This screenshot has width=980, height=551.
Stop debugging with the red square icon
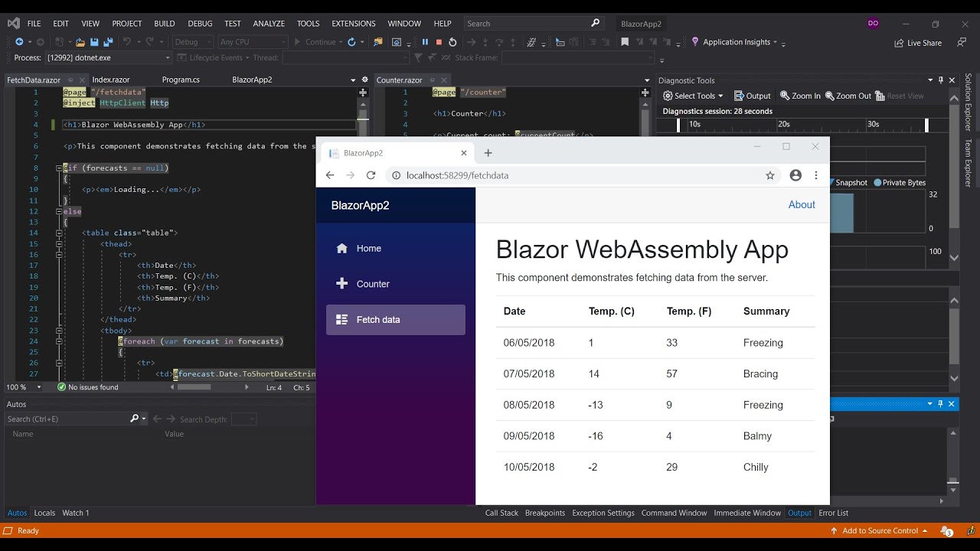439,42
